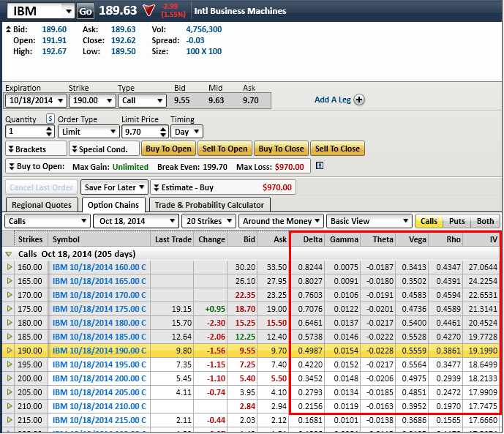Select the Both toggle button
The width and height of the screenshot is (504, 434).
point(485,221)
